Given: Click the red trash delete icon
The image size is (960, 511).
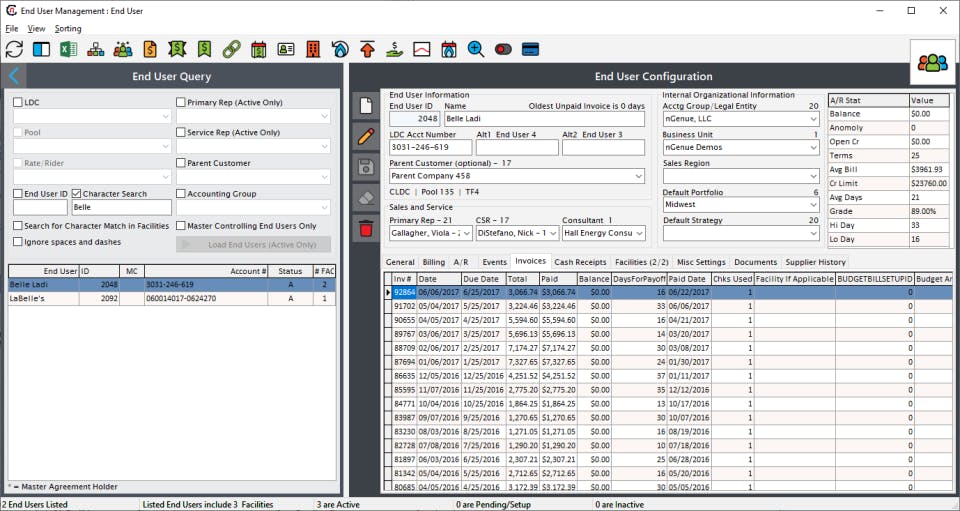Looking at the screenshot, I should [366, 228].
